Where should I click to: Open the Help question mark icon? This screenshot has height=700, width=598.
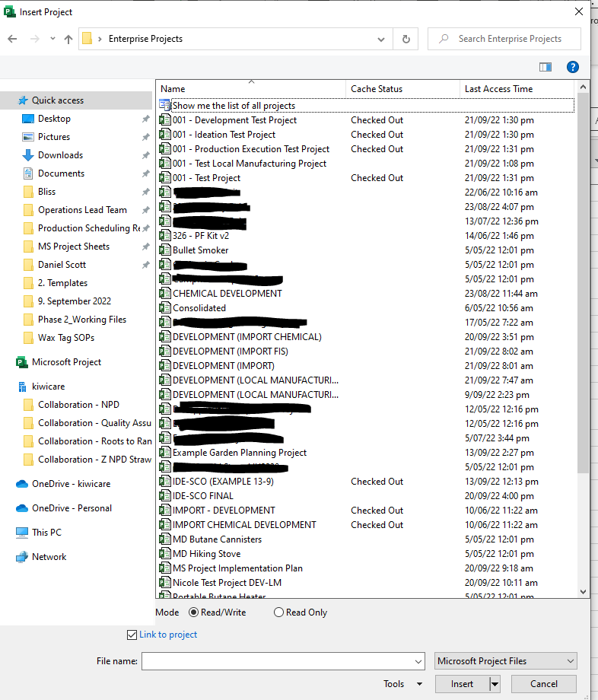(573, 67)
